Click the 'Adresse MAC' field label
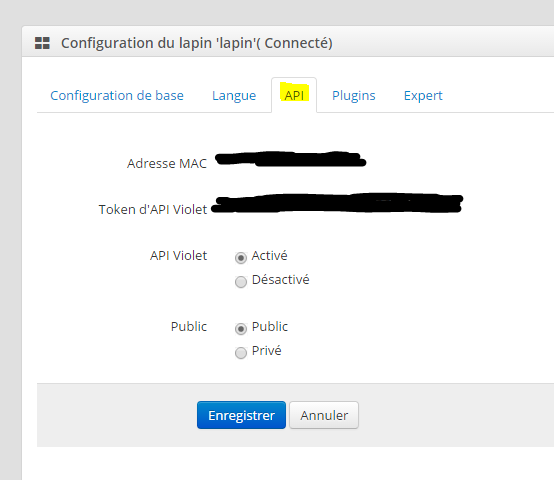 (x=167, y=164)
